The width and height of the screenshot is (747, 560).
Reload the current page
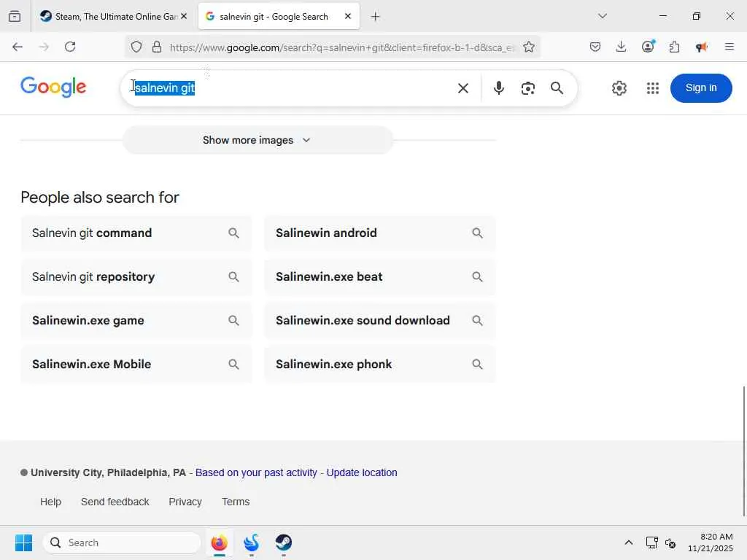point(70,47)
